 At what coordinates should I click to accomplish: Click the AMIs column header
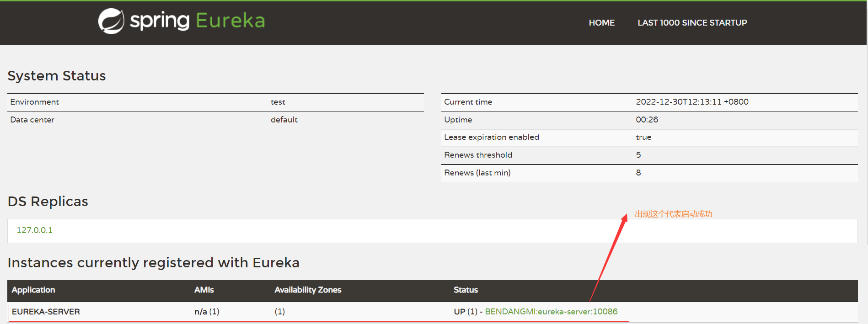pyautogui.click(x=204, y=290)
